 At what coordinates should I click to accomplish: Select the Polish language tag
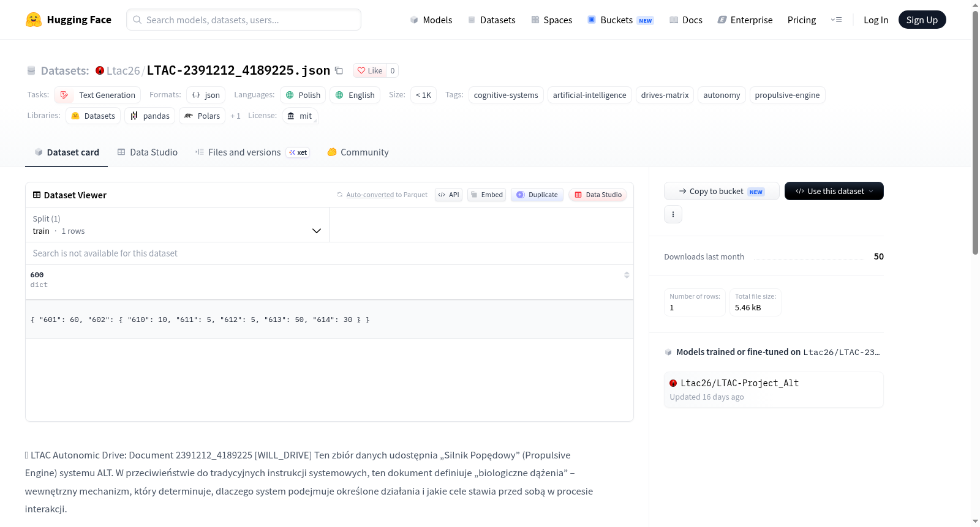coord(303,95)
